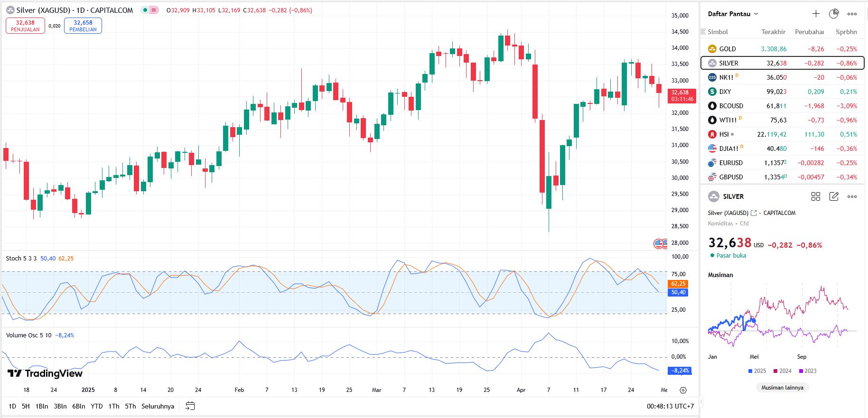Click the US flag event marker on chart
The height and width of the screenshot is (418, 868).
[x=659, y=244]
